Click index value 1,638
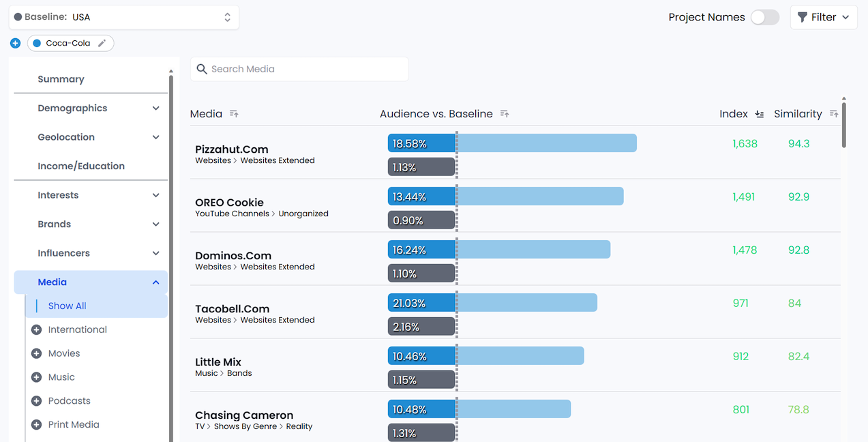868x442 pixels. pyautogui.click(x=745, y=144)
